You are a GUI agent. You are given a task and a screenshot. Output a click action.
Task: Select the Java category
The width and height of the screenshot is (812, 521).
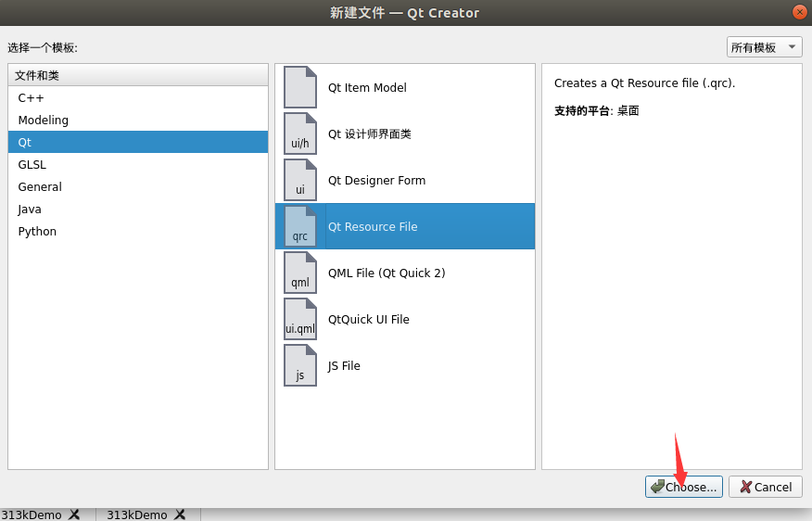coord(138,210)
